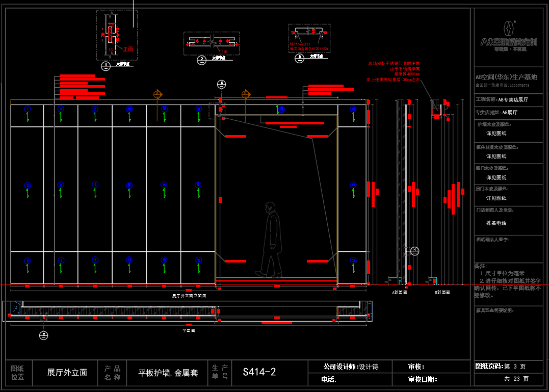The height and width of the screenshot is (392, 549).
Task: Select the 第 3 页 page number text
Action: [x=515, y=366]
